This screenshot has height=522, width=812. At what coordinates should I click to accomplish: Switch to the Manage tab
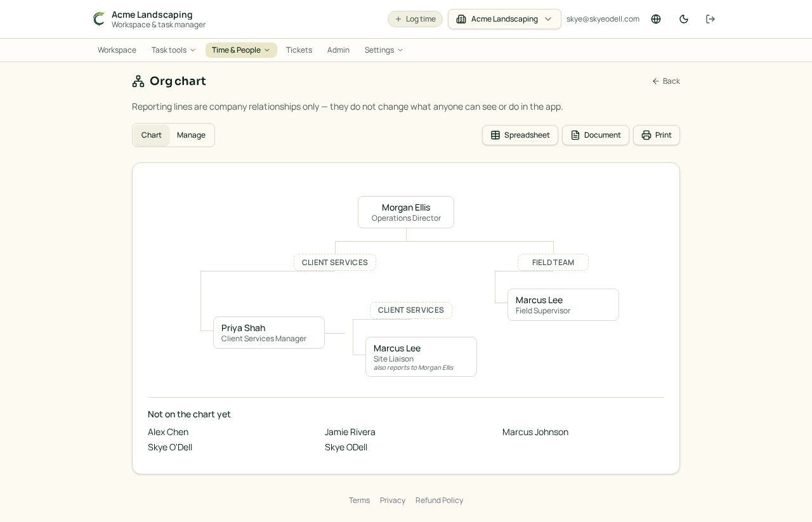pos(191,135)
